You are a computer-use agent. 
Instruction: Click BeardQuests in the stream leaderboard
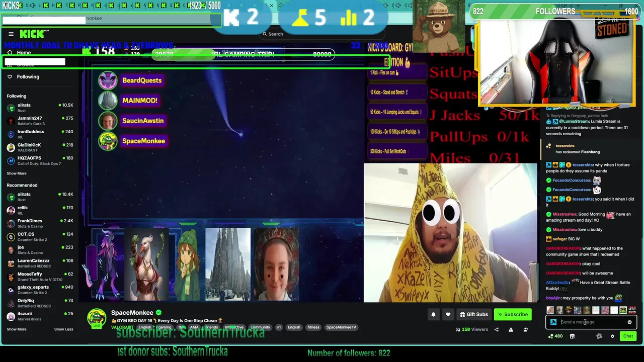point(142,80)
